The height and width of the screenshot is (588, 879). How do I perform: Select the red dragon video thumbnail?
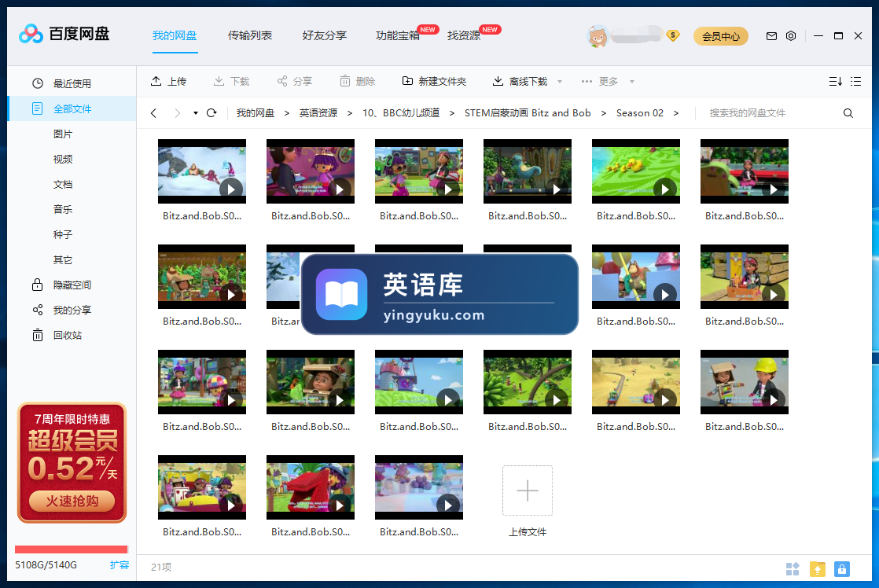coord(311,487)
